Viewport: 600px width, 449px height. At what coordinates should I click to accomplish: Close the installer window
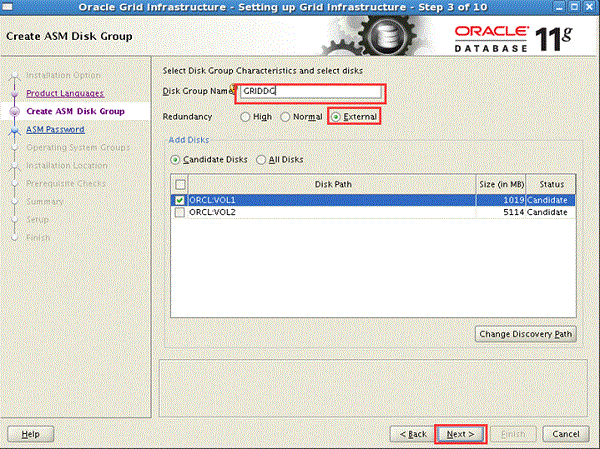(x=589, y=7)
